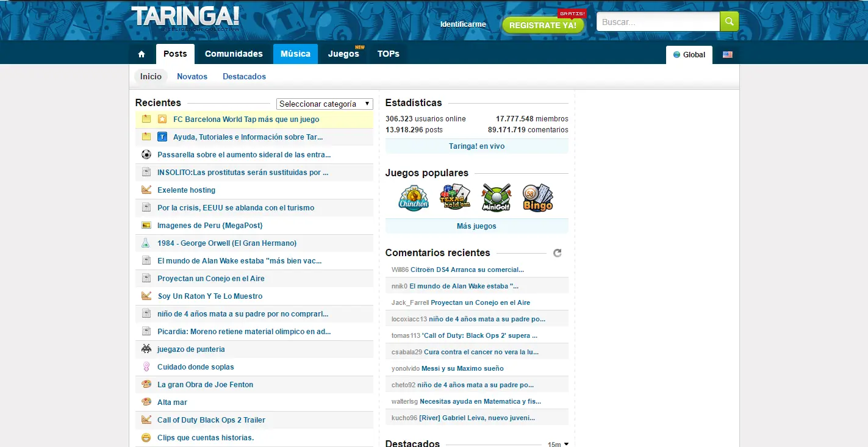
Task: Click the star icon beside FC Barcelona post
Action: click(x=162, y=119)
